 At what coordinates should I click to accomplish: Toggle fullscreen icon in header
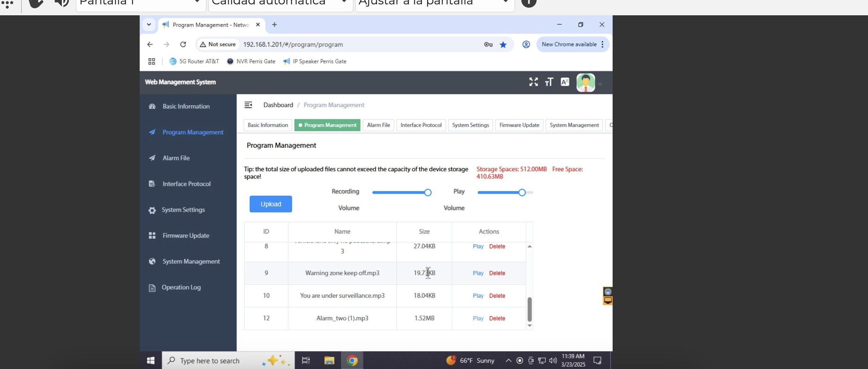[x=533, y=82]
